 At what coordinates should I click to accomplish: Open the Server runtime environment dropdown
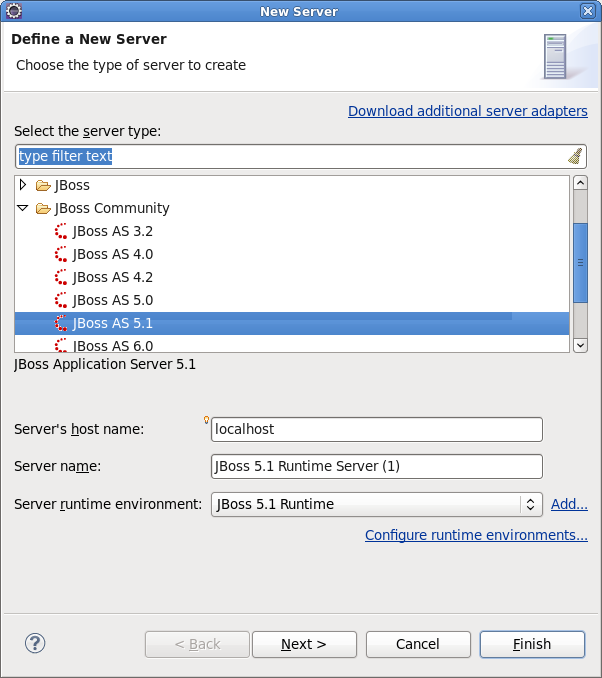click(x=531, y=504)
